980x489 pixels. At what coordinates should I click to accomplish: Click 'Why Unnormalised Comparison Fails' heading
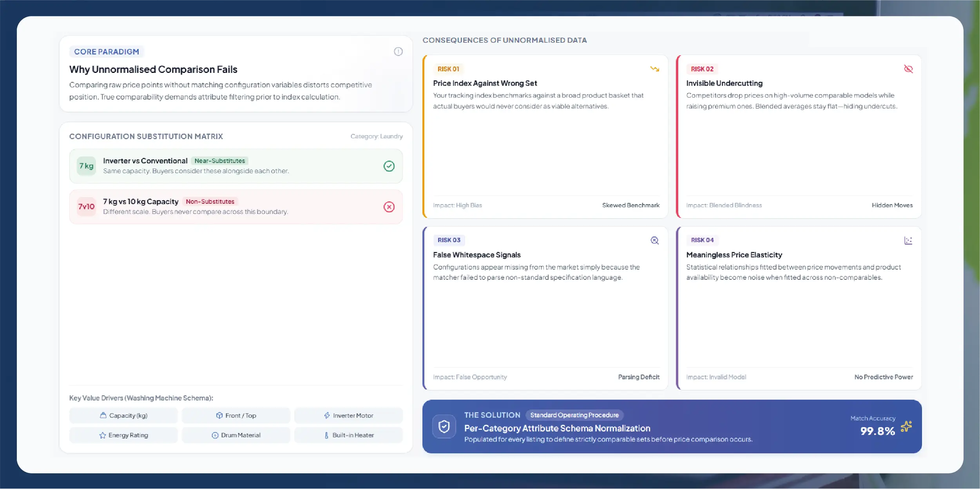[x=153, y=70]
